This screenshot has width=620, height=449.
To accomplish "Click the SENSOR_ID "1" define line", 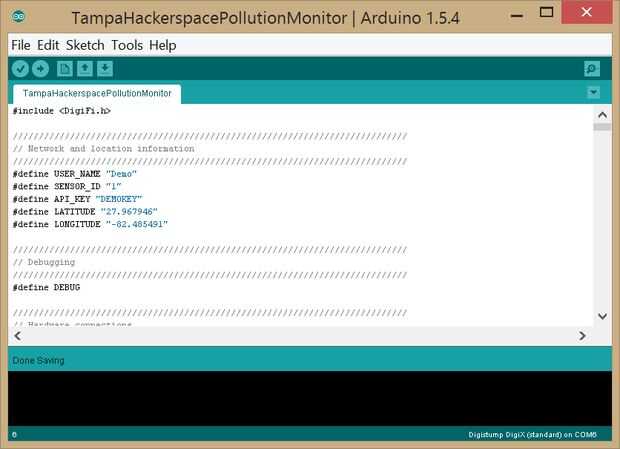I will click(x=67, y=187).
